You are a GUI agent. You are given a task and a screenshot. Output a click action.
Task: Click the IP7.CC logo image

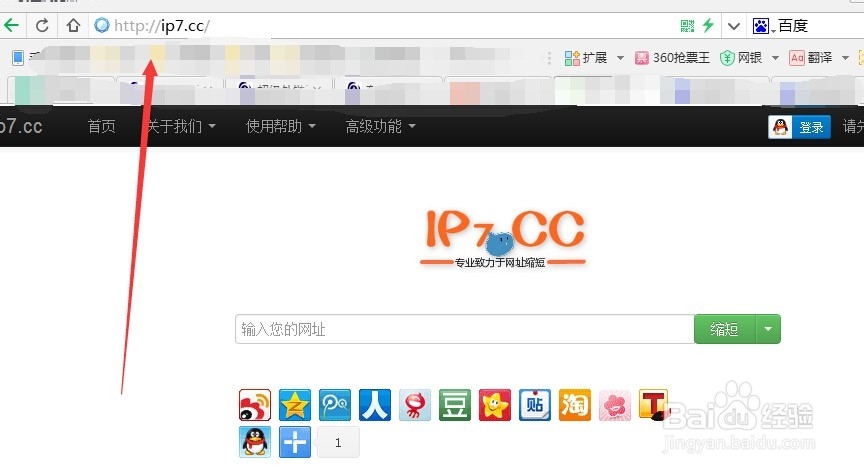point(503,238)
